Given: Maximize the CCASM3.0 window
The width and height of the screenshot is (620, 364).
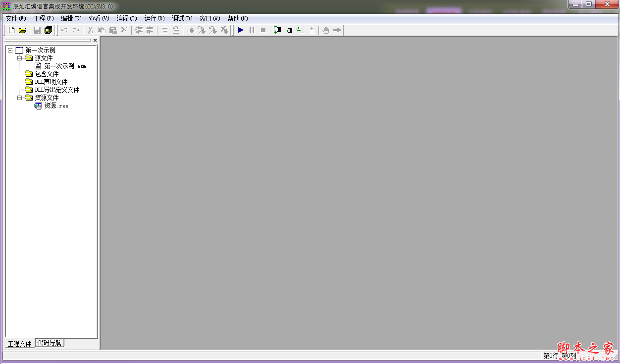Looking at the screenshot, I should (588, 4).
